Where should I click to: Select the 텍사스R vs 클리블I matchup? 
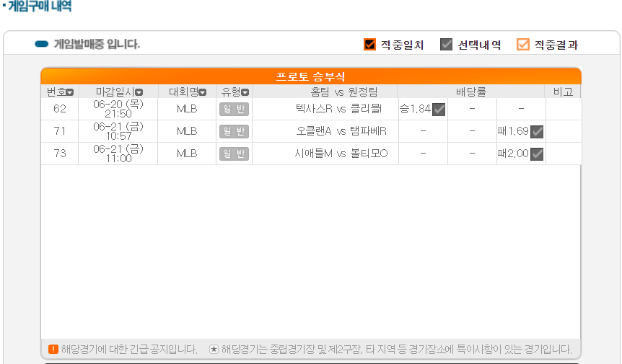[338, 110]
